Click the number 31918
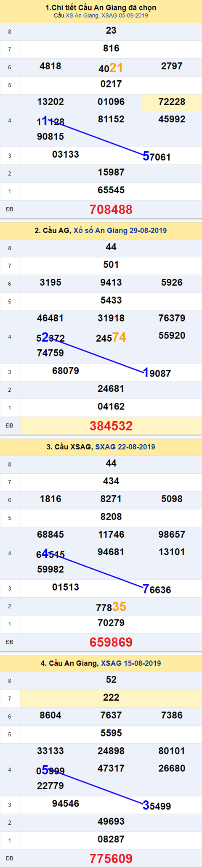 click(111, 318)
